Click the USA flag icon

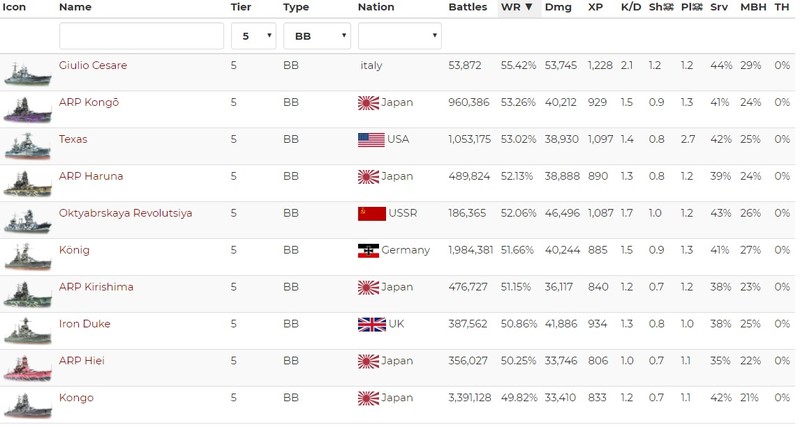pos(371,140)
